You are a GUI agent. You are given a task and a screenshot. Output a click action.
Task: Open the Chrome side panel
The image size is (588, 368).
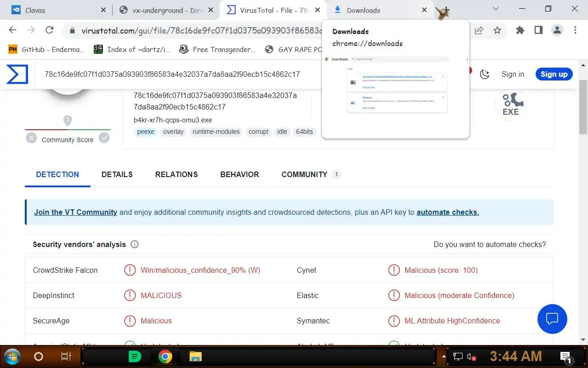(538, 30)
